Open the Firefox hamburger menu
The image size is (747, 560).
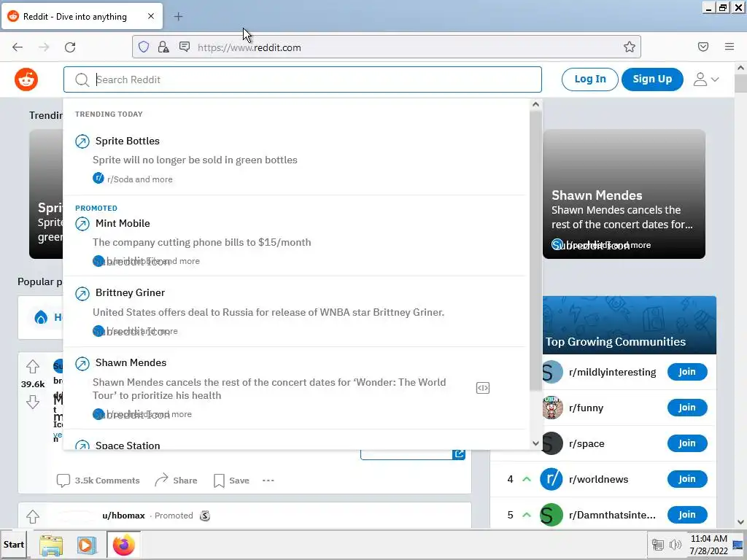pyautogui.click(x=729, y=47)
